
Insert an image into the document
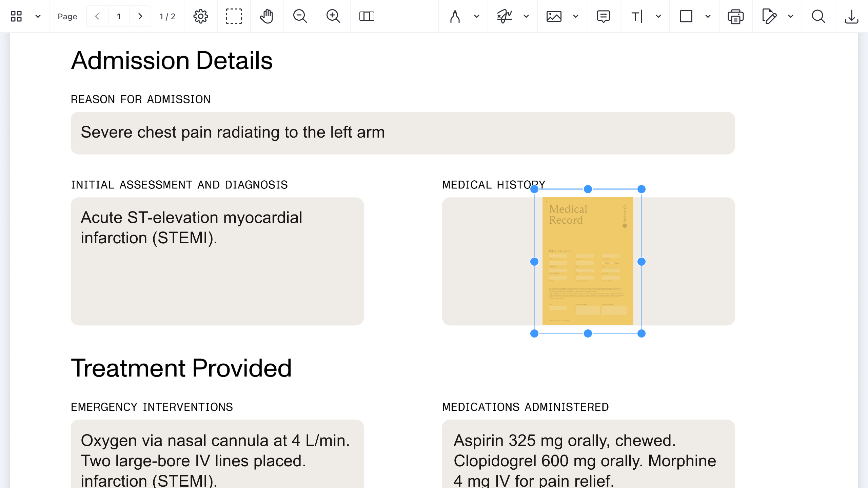tap(554, 16)
